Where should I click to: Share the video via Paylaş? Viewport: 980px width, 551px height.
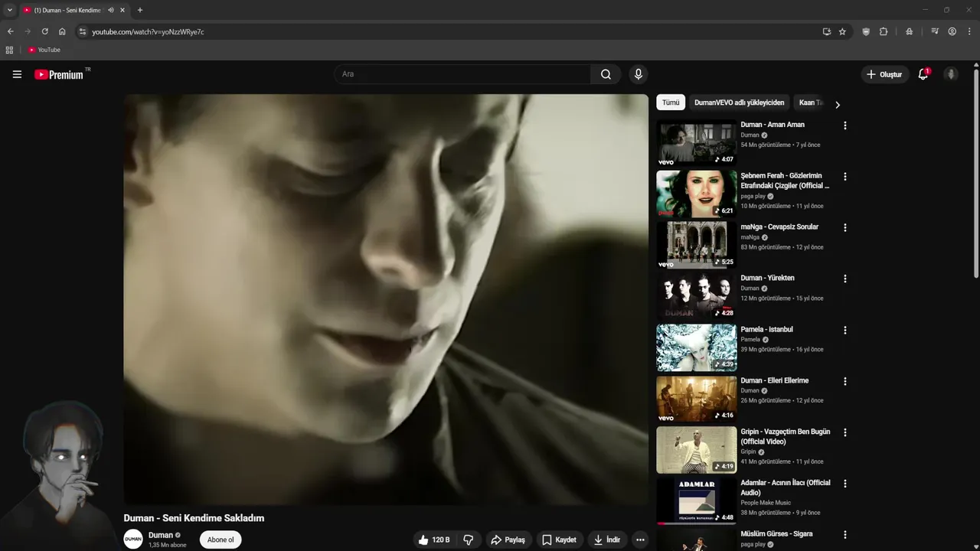[508, 540]
